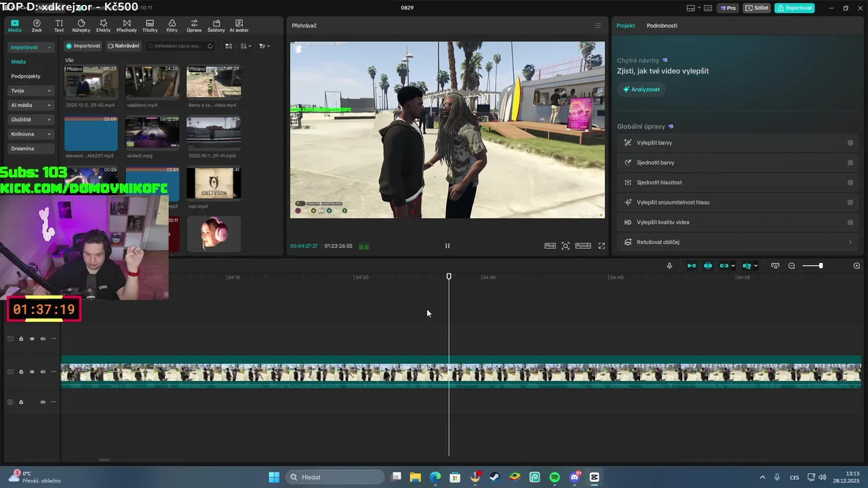Open Steam from the taskbar
868x488 pixels.
[495, 477]
